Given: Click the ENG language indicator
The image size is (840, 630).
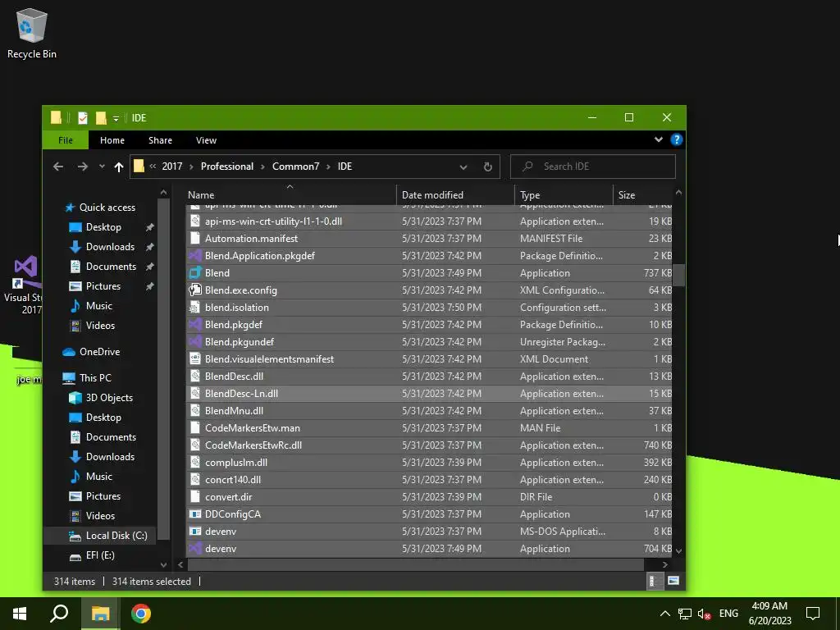Looking at the screenshot, I should (x=728, y=614).
